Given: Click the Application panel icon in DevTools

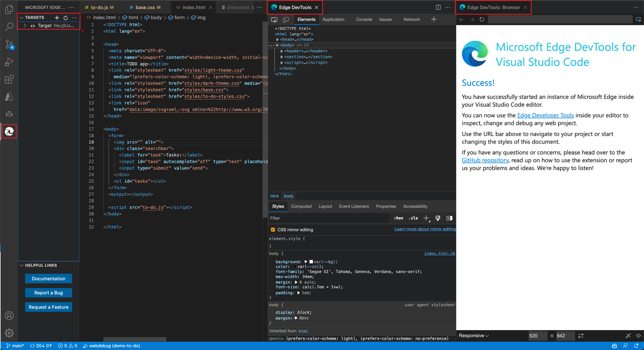Looking at the screenshot, I should pos(334,19).
